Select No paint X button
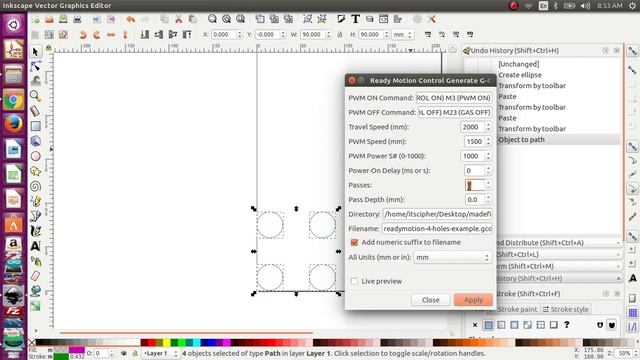The width and height of the screenshot is (640, 360). [475, 325]
